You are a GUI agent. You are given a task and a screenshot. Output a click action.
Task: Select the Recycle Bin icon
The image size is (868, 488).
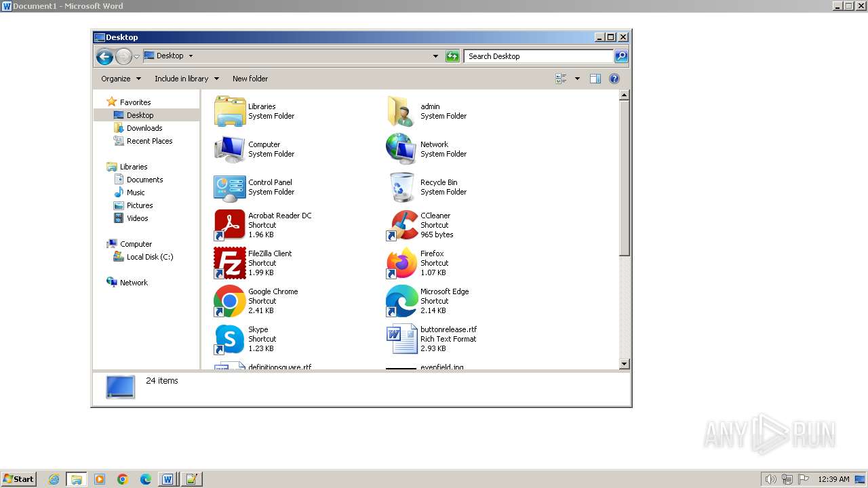click(x=401, y=187)
